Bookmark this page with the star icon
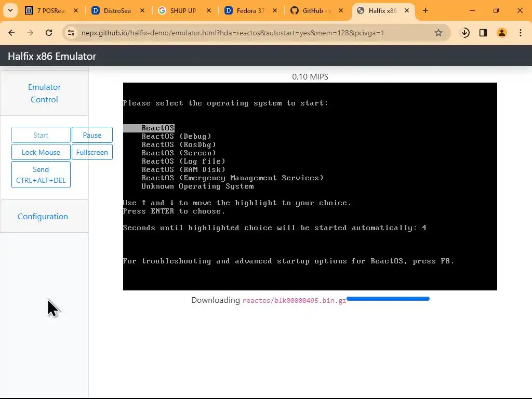The image size is (532, 399). (x=438, y=33)
